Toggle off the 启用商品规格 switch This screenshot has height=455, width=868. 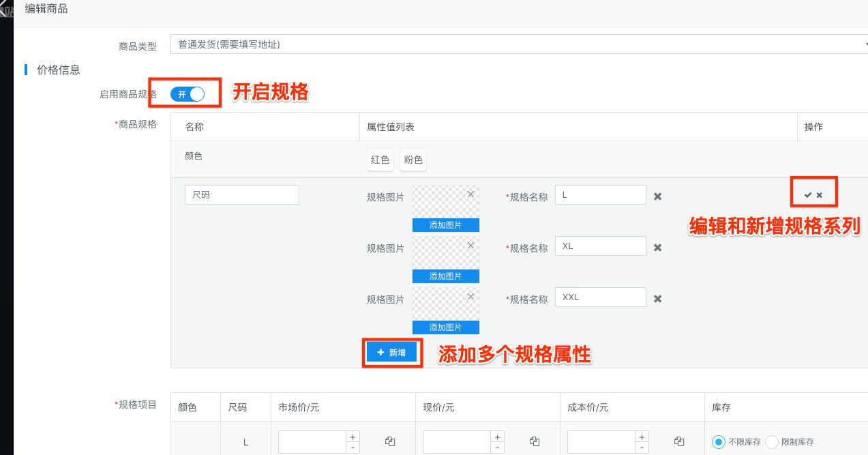188,94
